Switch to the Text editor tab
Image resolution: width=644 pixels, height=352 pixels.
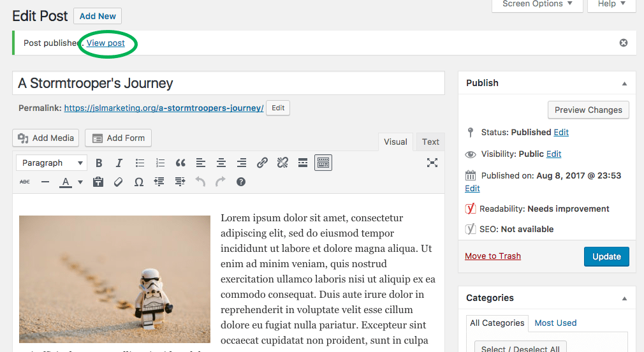pos(430,142)
